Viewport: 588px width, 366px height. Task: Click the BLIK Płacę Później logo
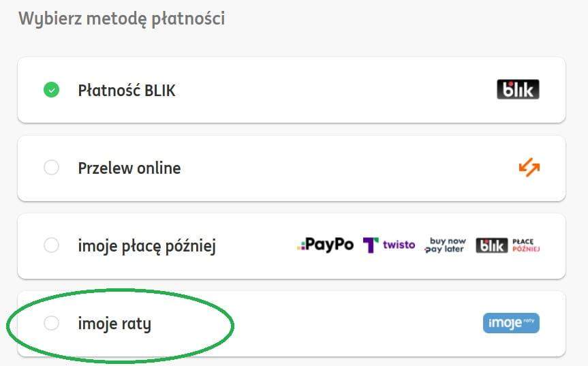(508, 245)
